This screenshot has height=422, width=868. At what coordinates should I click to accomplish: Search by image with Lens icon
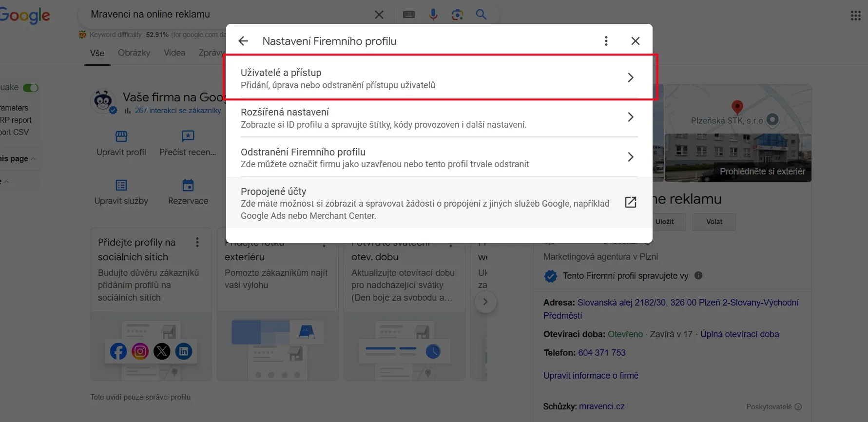(457, 15)
